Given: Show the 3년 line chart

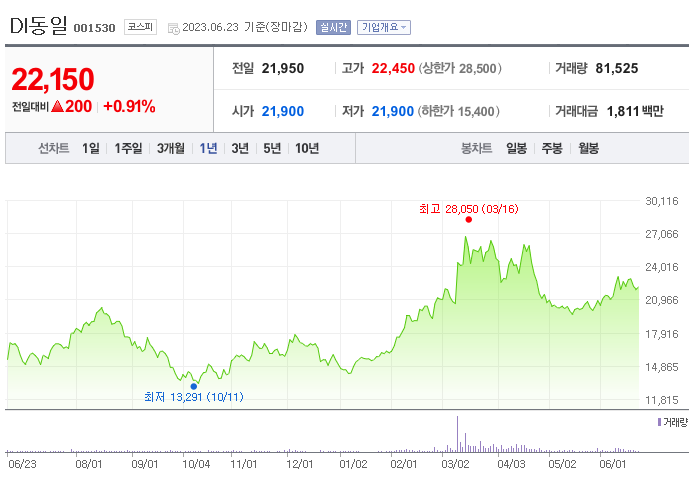Looking at the screenshot, I should [240, 148].
